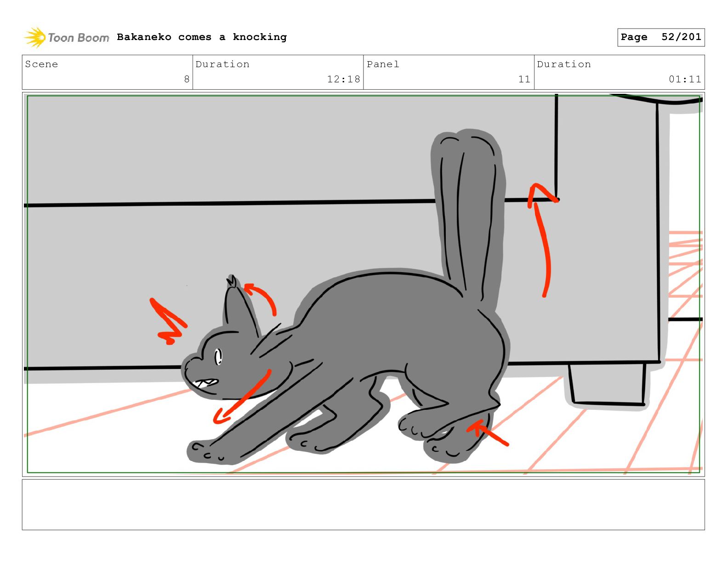
Task: Select the title 'Bakaneko comes a knocking'
Action: pyautogui.click(x=202, y=37)
